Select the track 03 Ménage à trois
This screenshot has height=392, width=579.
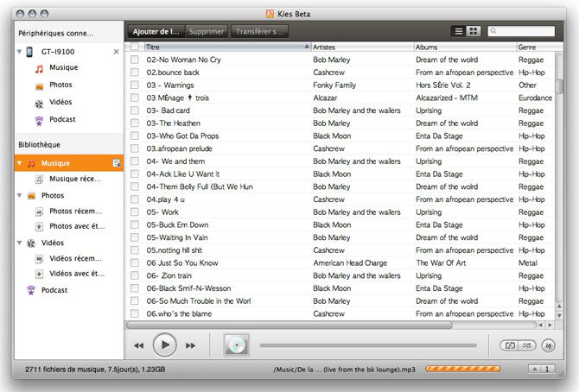point(178,98)
